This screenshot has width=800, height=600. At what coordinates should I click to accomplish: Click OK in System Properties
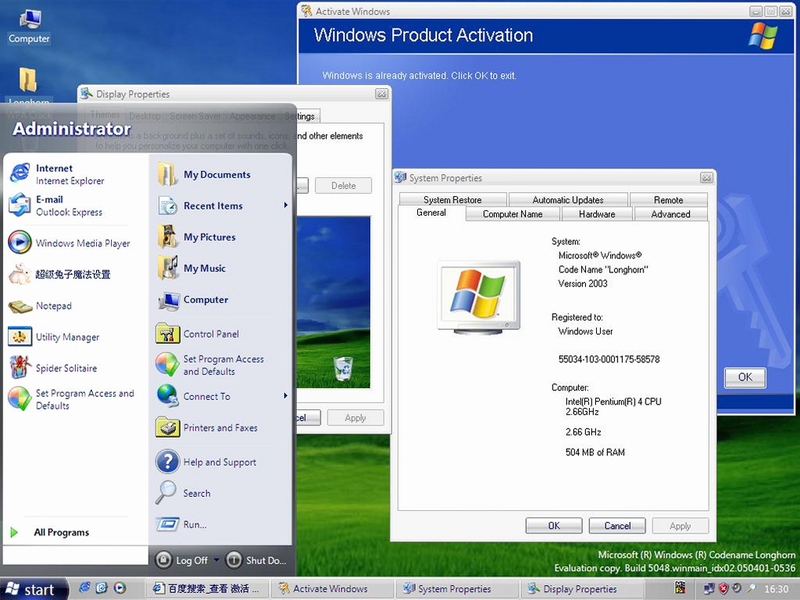click(x=554, y=526)
